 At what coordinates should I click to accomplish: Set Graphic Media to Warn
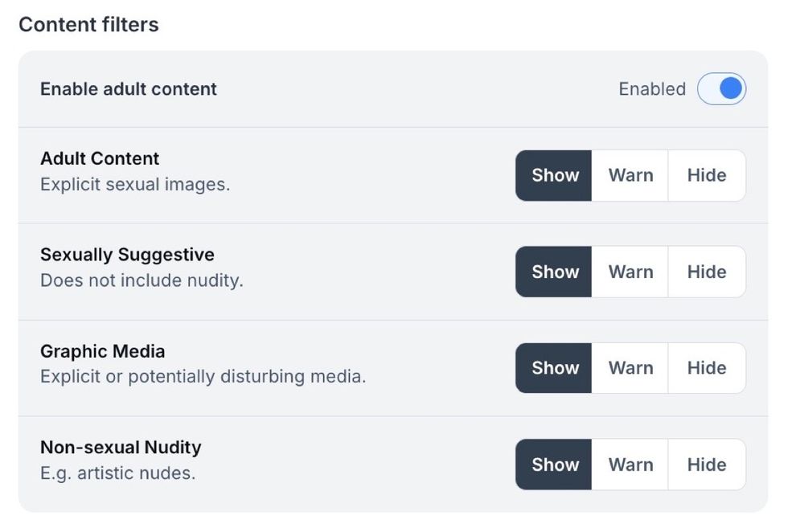tap(630, 368)
